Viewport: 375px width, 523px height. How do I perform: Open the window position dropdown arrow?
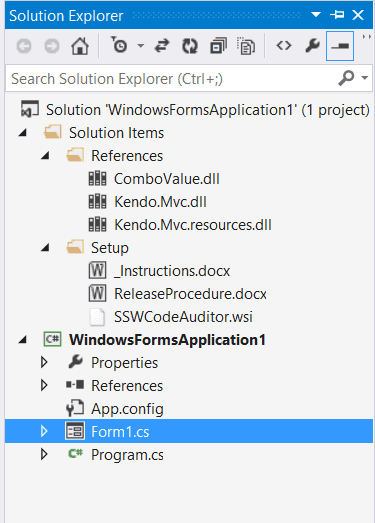click(316, 14)
